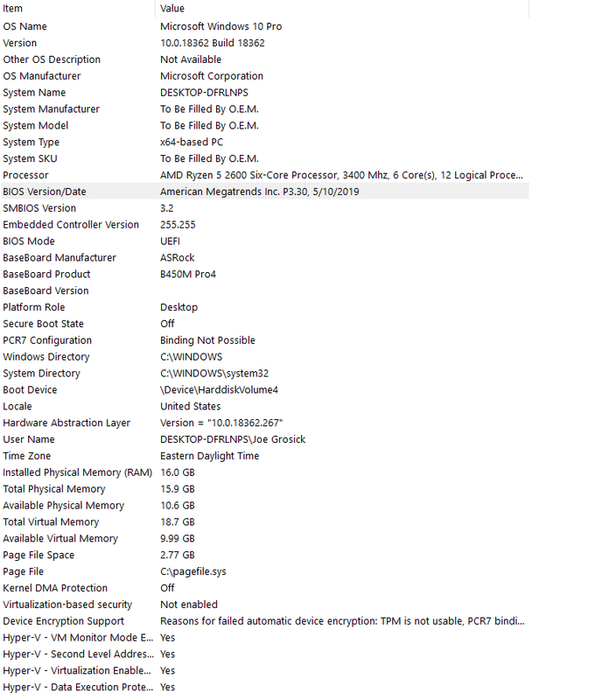This screenshot has height=700, width=595.
Task: Select the Windows Directory row
Action: 265,357
